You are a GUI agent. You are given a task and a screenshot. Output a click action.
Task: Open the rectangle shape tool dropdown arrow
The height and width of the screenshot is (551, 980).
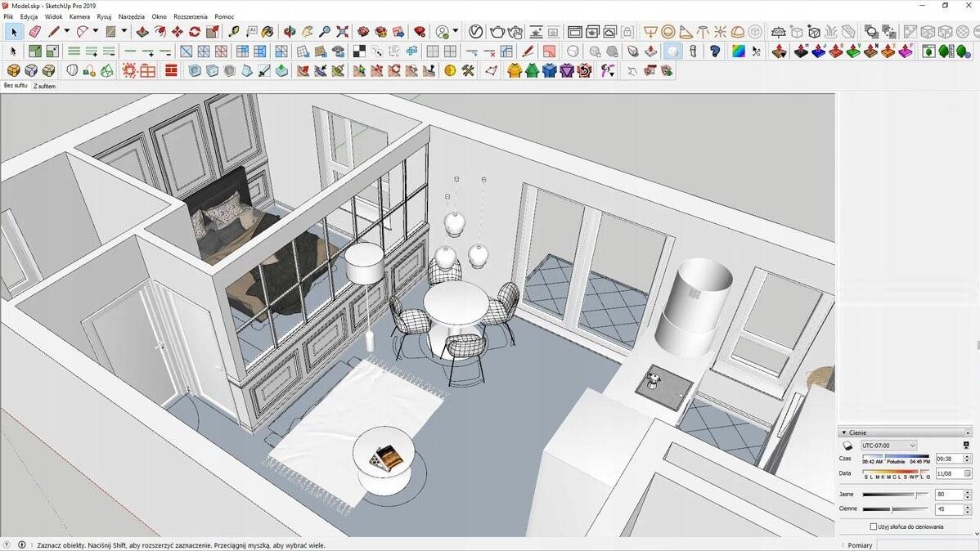click(124, 30)
